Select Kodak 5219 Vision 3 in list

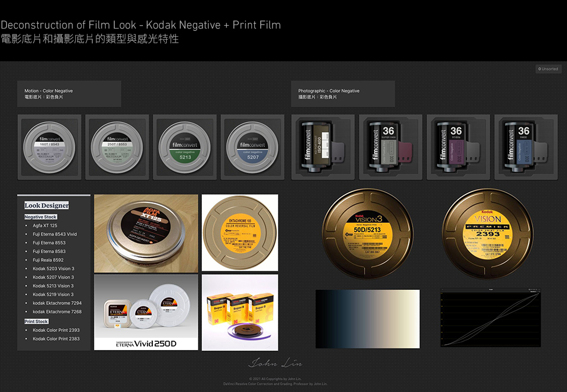pyautogui.click(x=53, y=295)
